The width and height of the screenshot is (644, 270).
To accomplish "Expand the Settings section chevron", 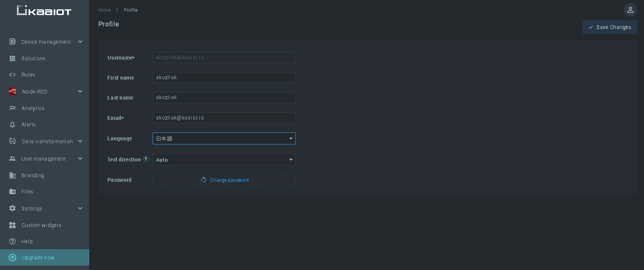I will pyautogui.click(x=80, y=208).
